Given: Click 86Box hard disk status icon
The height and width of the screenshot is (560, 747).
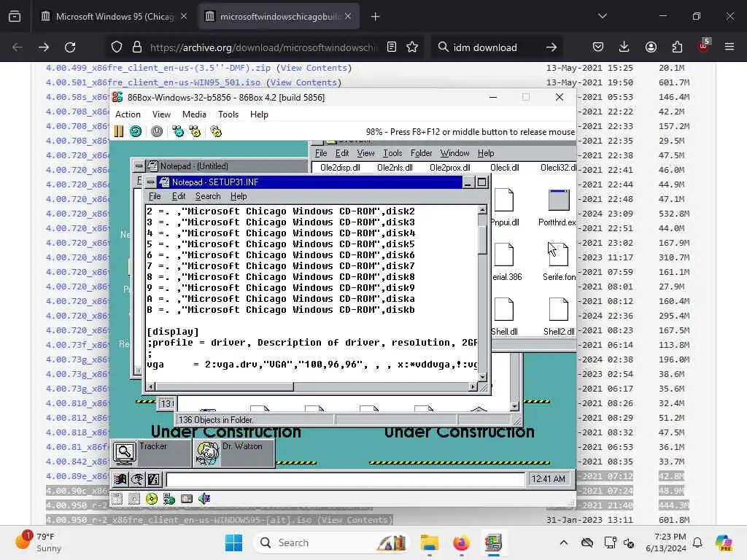Looking at the screenshot, I should pyautogui.click(x=187, y=499).
